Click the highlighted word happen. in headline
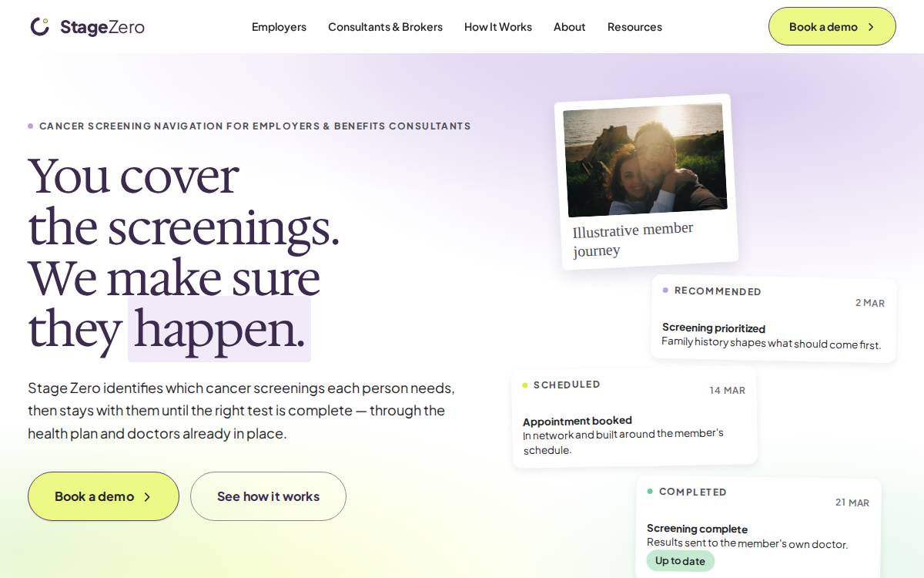The image size is (924, 578). [219, 329]
